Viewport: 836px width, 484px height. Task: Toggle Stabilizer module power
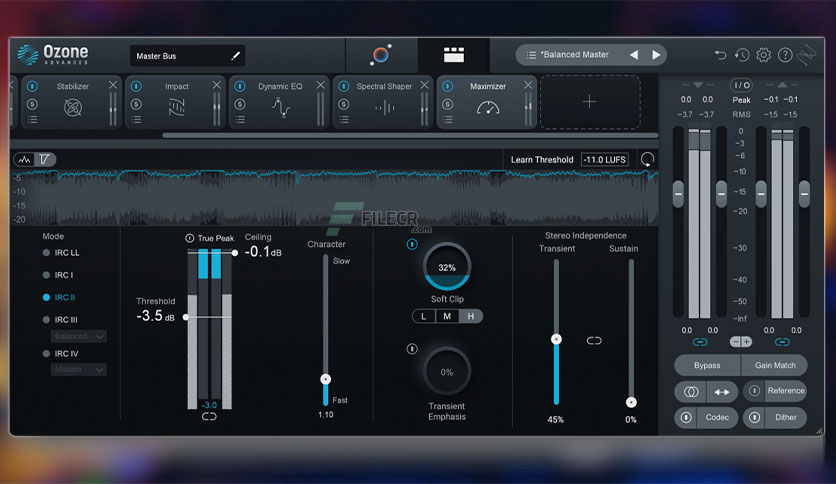pos(33,86)
